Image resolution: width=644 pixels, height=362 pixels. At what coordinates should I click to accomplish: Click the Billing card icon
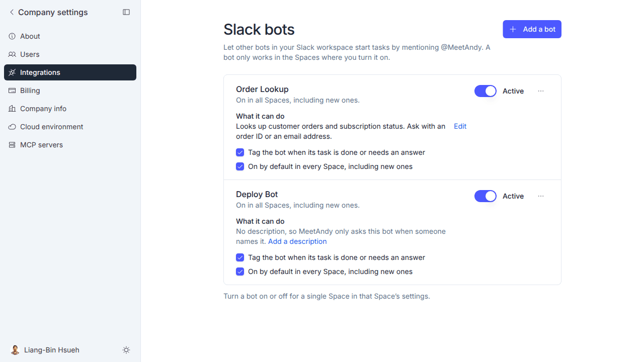tap(12, 90)
